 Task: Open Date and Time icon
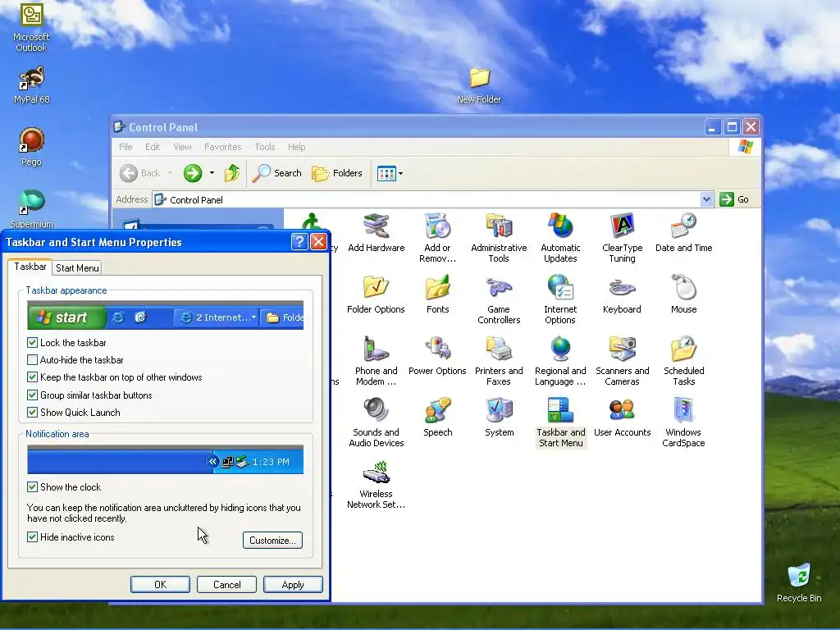683,233
